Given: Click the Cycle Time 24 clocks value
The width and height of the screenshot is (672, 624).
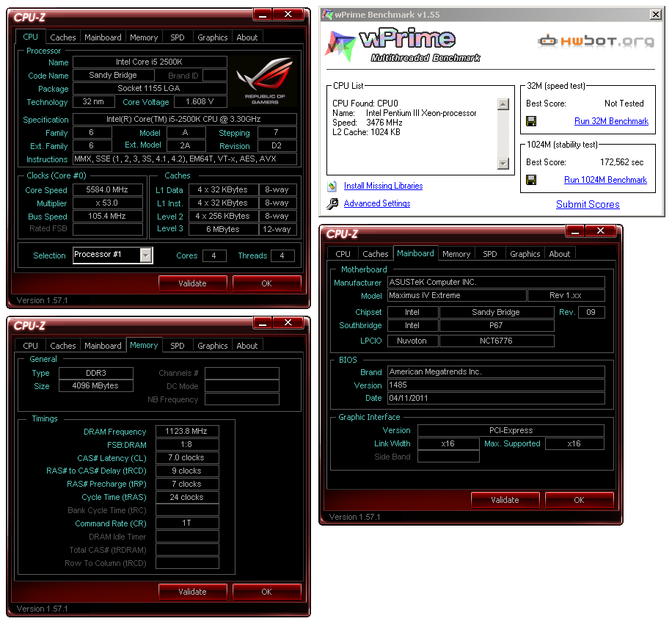Looking at the screenshot, I should pyautogui.click(x=186, y=497).
